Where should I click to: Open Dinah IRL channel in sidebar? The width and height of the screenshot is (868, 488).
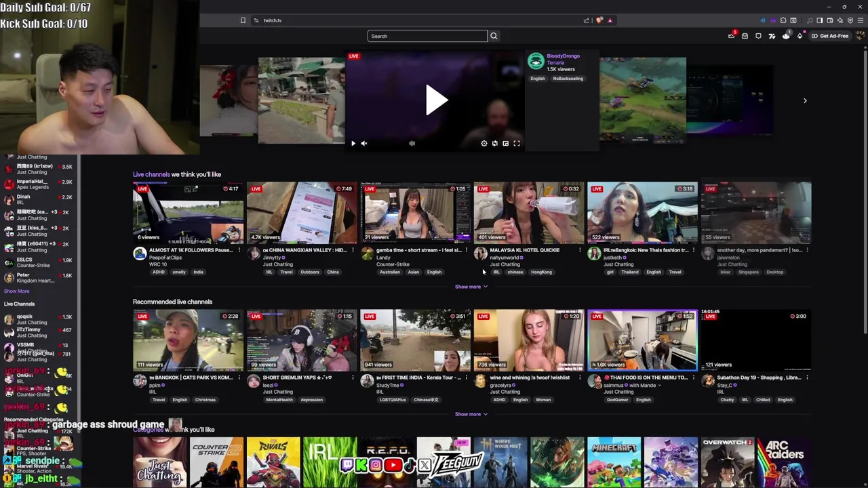click(39, 200)
